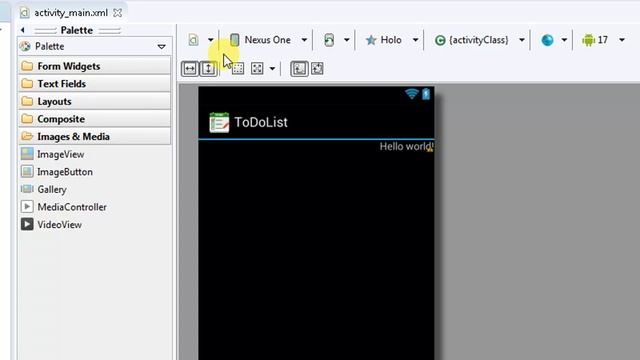
Task: Click the screen orientation rotate icon
Action: coord(329,40)
